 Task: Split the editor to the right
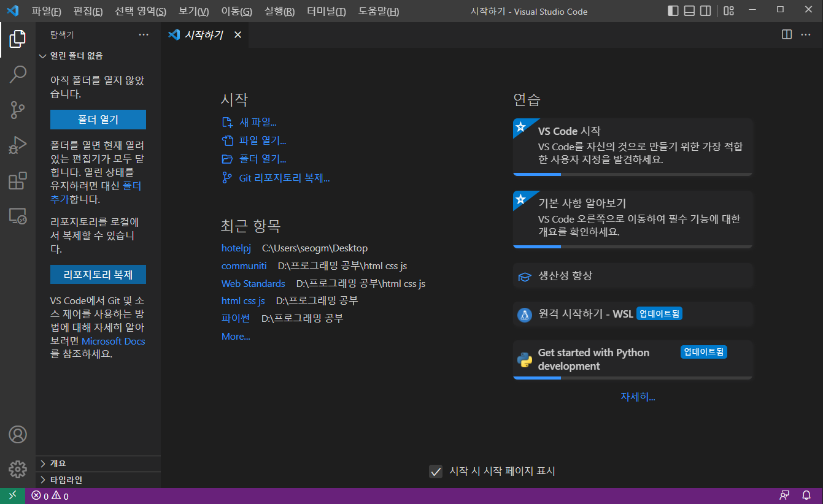787,35
